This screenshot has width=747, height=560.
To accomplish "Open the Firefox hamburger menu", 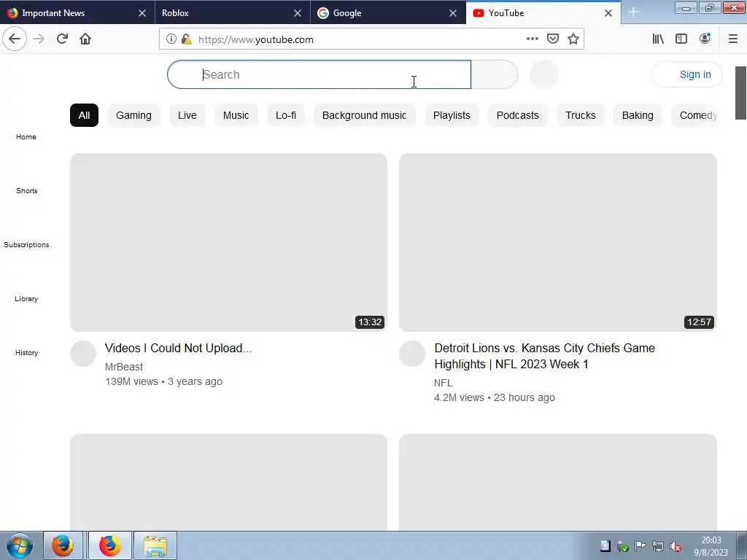I will point(733,39).
